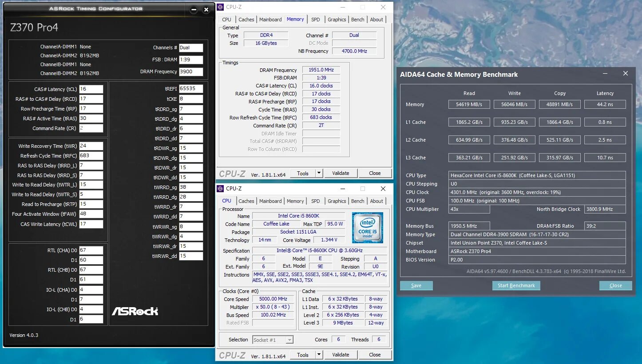
Task: Click Tools button in the Memory CPU-Z window
Action: tap(303, 173)
